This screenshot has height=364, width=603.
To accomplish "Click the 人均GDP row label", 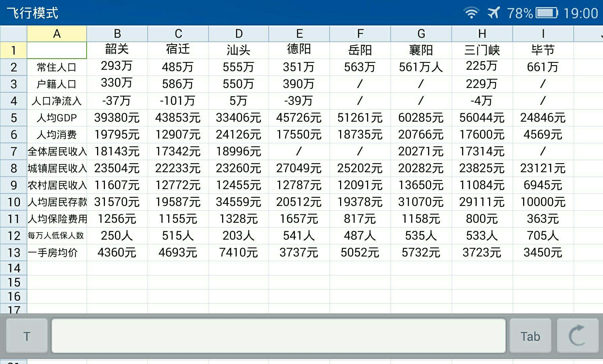I will point(57,118).
